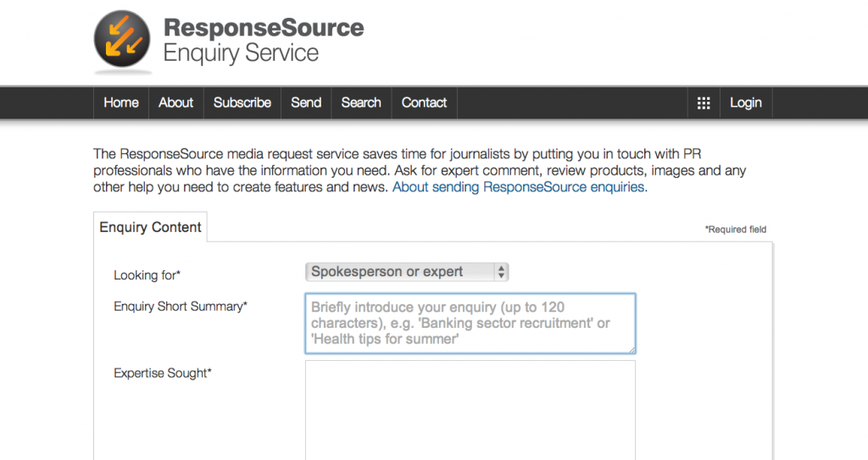Open the Search page
868x460 pixels.
coord(361,103)
